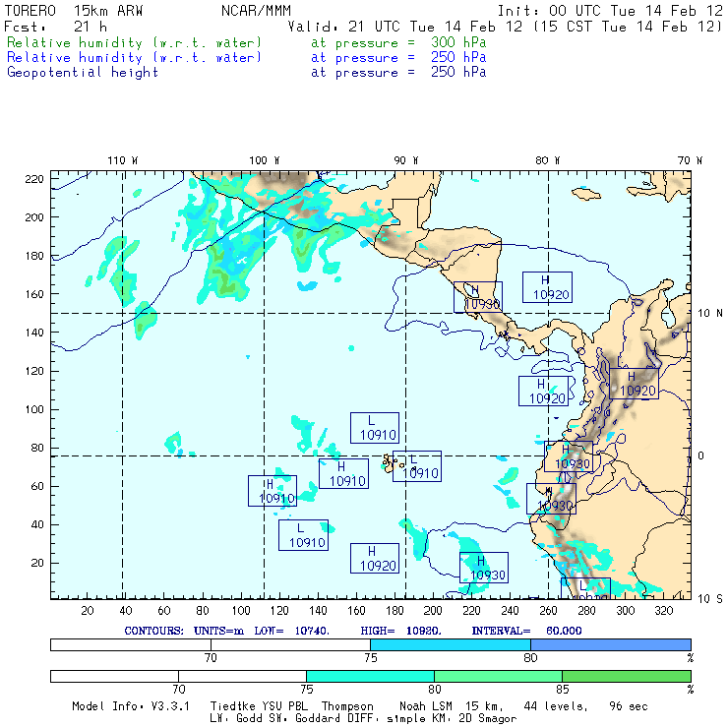Click the 'Tiedtke YSU PBL' text
Viewport: 728px width, 728px height.
259,706
